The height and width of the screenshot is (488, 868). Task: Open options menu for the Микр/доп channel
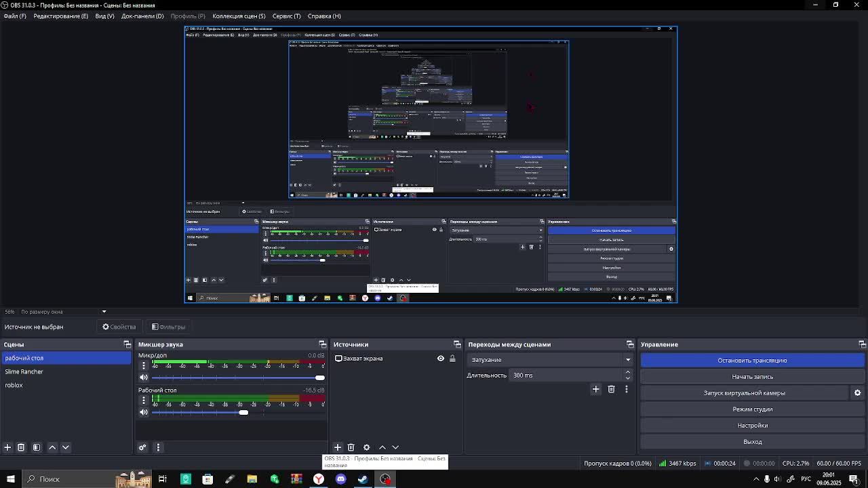point(143,365)
